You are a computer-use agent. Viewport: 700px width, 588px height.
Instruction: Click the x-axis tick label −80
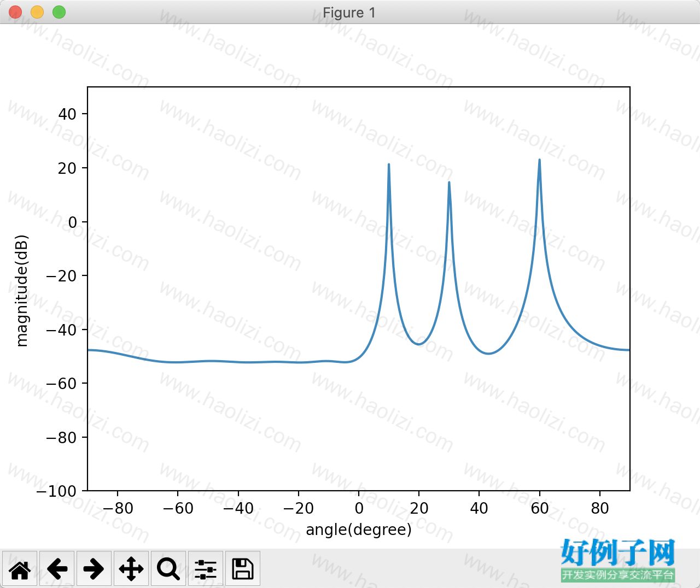[x=118, y=508]
